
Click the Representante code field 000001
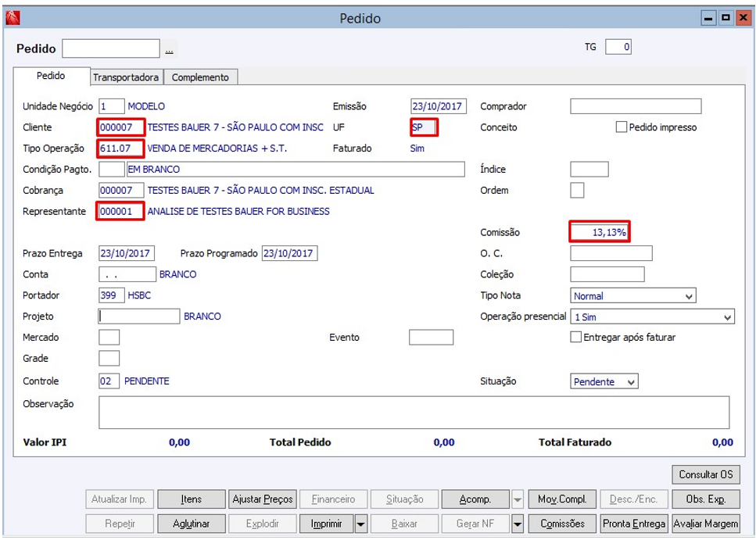(120, 211)
